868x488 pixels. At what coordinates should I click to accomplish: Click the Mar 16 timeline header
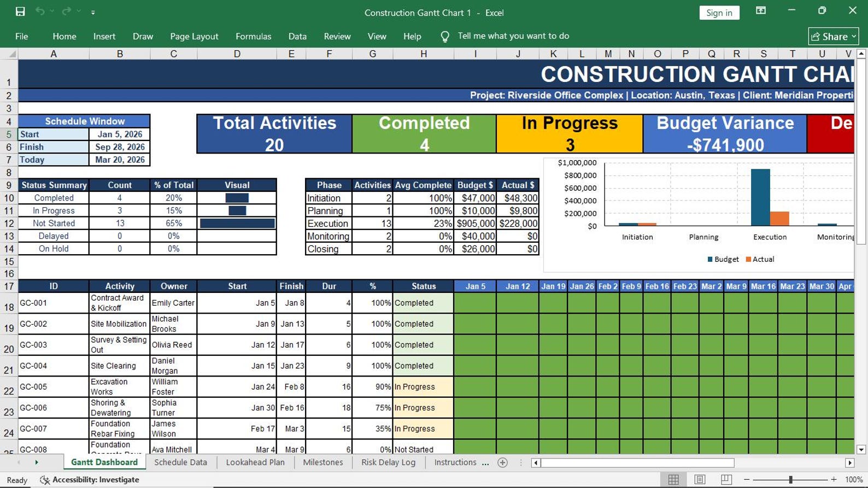tap(763, 286)
